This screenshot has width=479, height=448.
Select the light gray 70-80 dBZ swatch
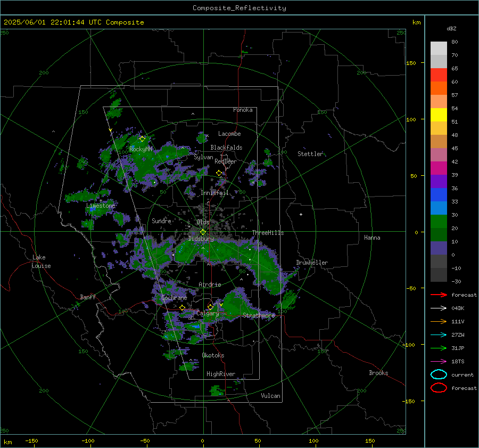(439, 48)
